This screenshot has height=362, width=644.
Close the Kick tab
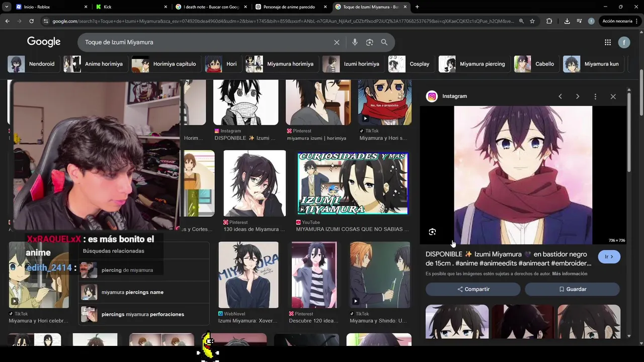[x=166, y=7]
